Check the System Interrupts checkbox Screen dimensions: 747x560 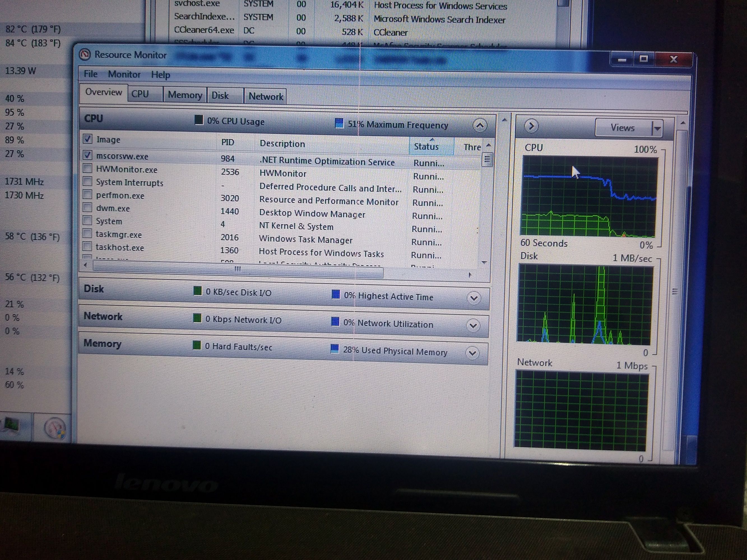click(x=87, y=181)
